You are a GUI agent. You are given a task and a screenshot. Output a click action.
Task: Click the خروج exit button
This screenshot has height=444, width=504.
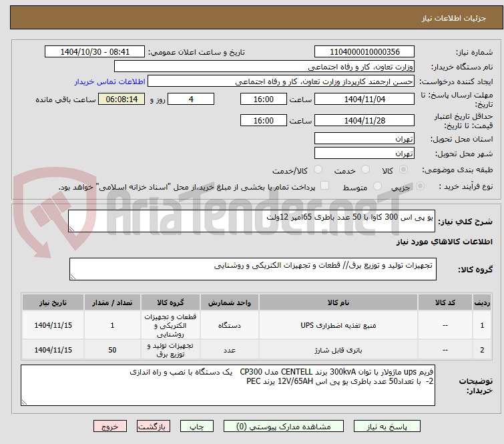tap(110, 427)
